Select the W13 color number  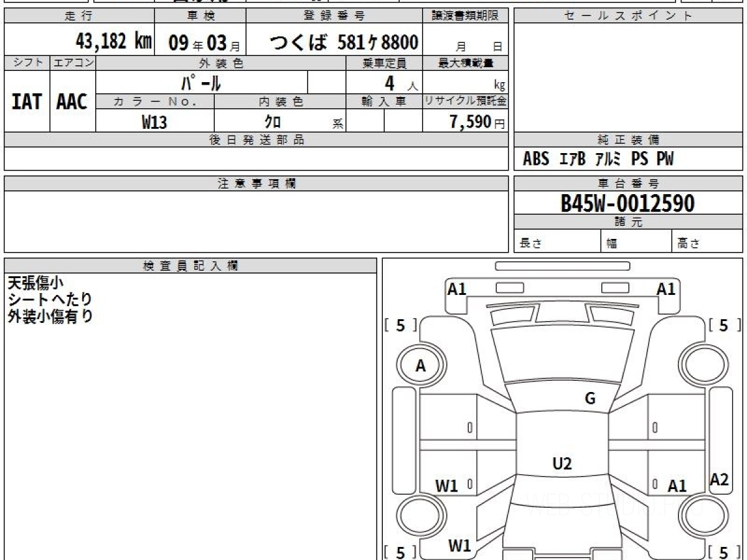click(154, 122)
